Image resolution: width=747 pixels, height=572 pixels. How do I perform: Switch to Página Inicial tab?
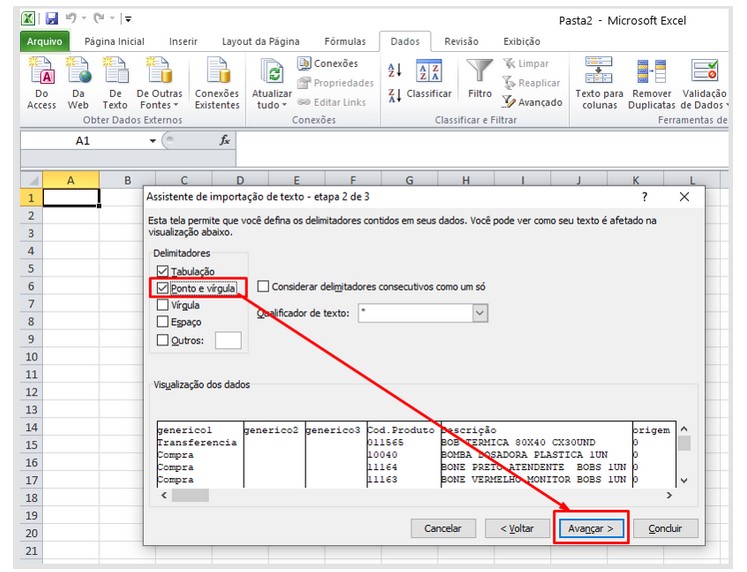click(114, 41)
